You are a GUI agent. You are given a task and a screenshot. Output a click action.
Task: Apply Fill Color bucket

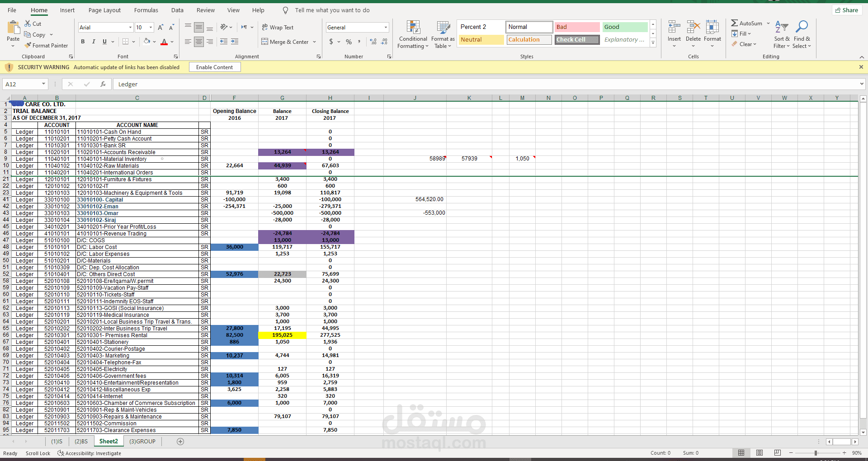(147, 42)
